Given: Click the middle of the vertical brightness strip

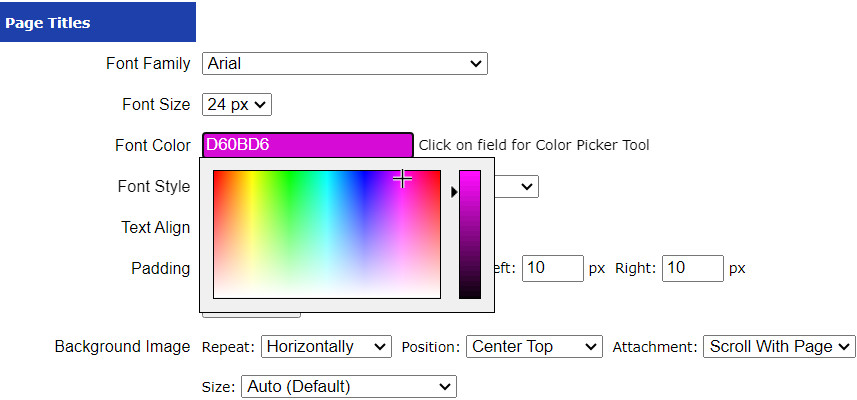Looking at the screenshot, I should 469,235.
